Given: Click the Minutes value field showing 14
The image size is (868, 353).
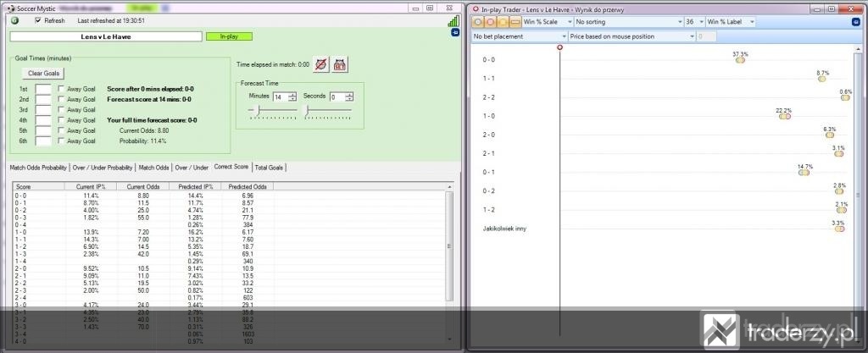Looking at the screenshot, I should 281,97.
